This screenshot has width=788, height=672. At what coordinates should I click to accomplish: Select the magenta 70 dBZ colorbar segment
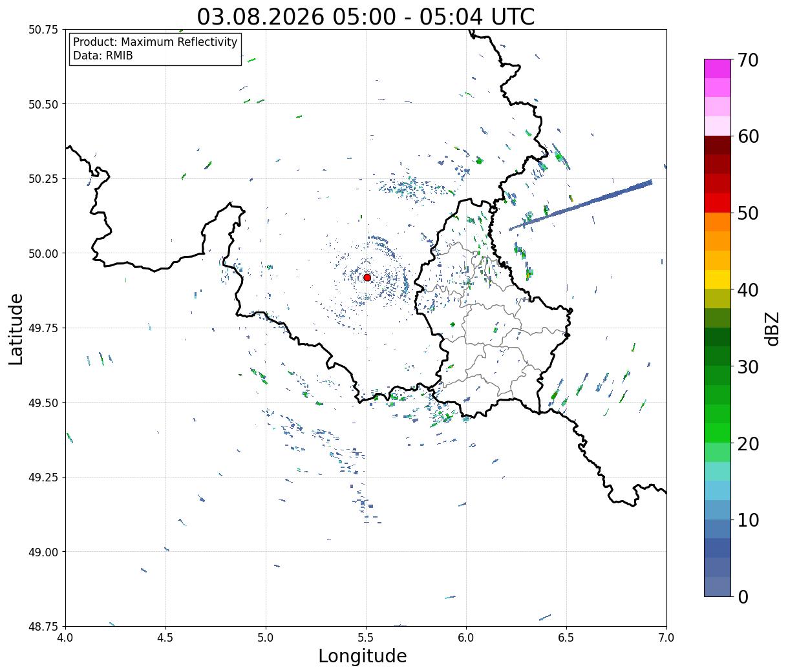coord(718,68)
